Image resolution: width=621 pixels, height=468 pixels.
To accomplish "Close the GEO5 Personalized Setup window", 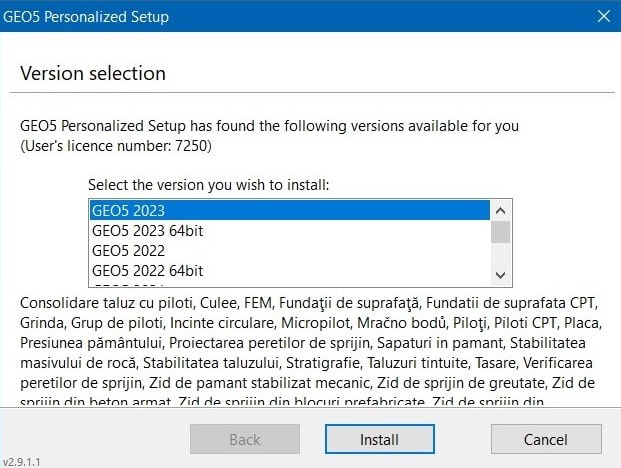I will click(x=604, y=16).
